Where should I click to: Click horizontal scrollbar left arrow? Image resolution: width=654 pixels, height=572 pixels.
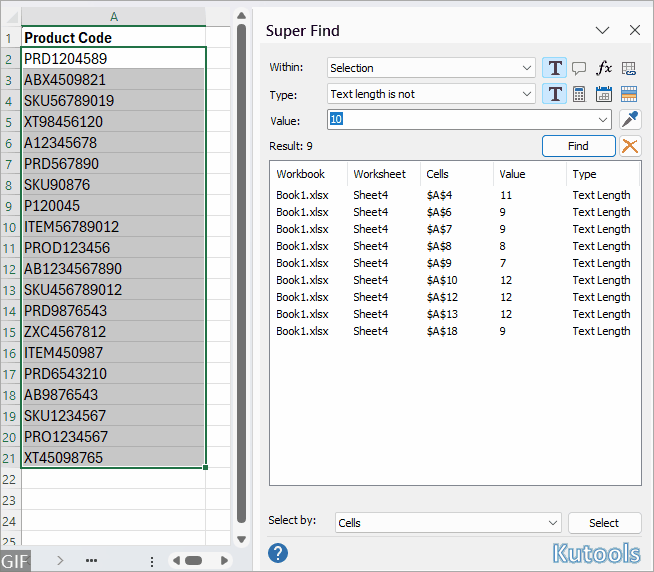tap(176, 560)
